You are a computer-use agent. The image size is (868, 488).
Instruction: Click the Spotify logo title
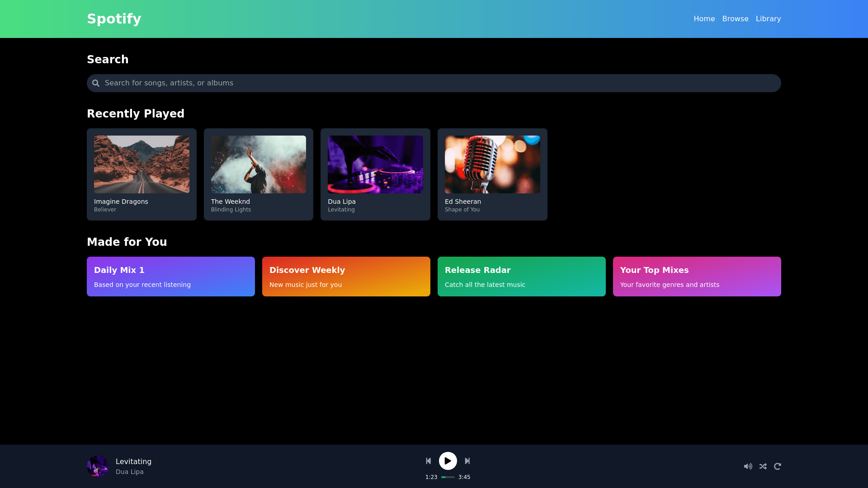click(x=114, y=19)
